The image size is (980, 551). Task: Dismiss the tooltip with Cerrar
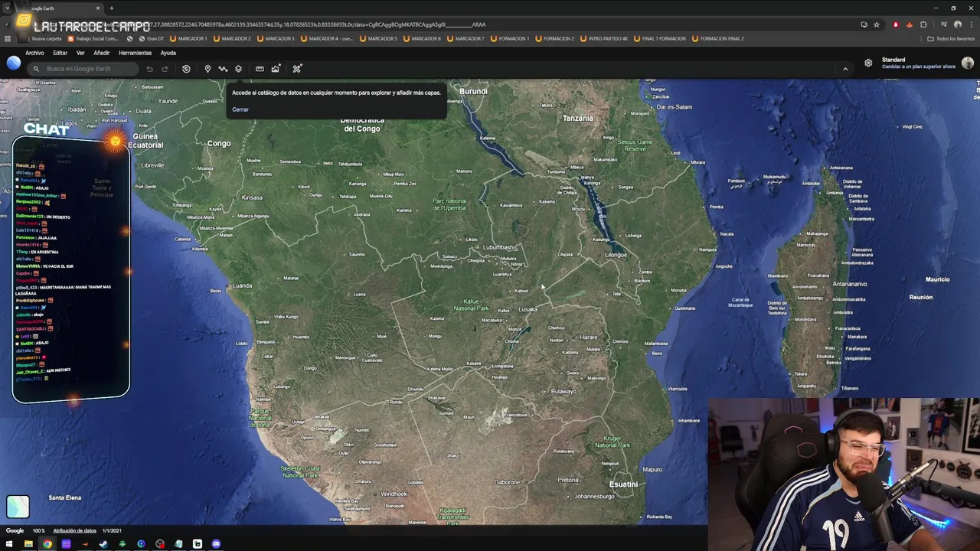[240, 109]
